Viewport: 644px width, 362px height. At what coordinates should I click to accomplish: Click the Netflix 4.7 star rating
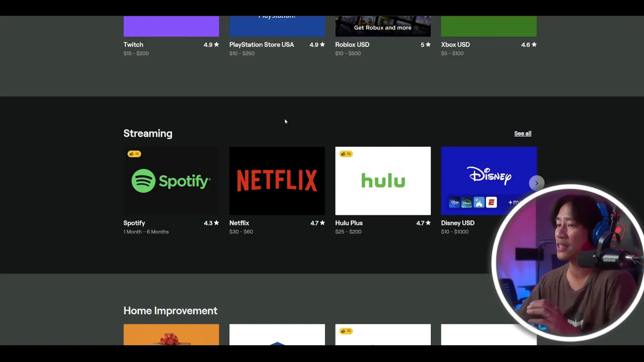[317, 223]
